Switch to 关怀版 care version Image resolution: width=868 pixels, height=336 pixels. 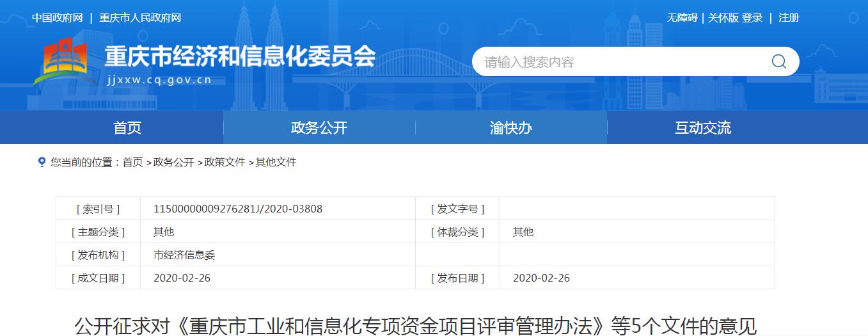coord(723,18)
